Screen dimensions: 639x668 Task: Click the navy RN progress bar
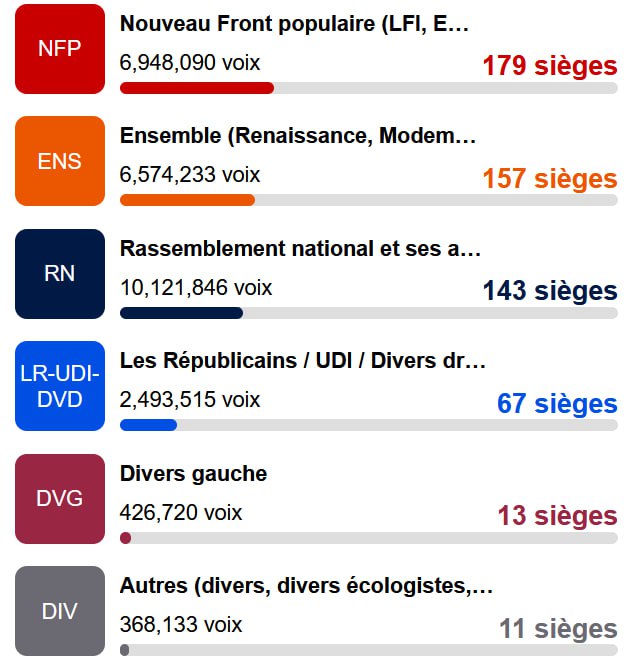369,313
